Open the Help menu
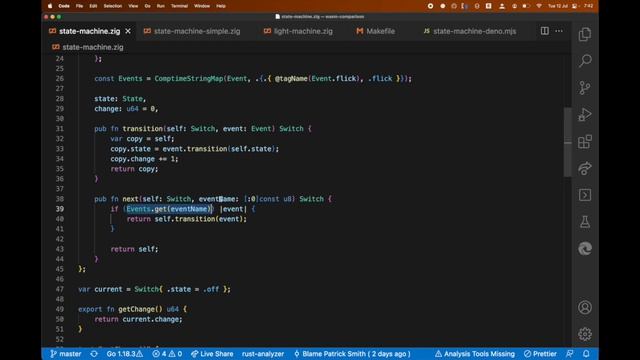Screen dimensions: 640x360 tap(221, 6)
